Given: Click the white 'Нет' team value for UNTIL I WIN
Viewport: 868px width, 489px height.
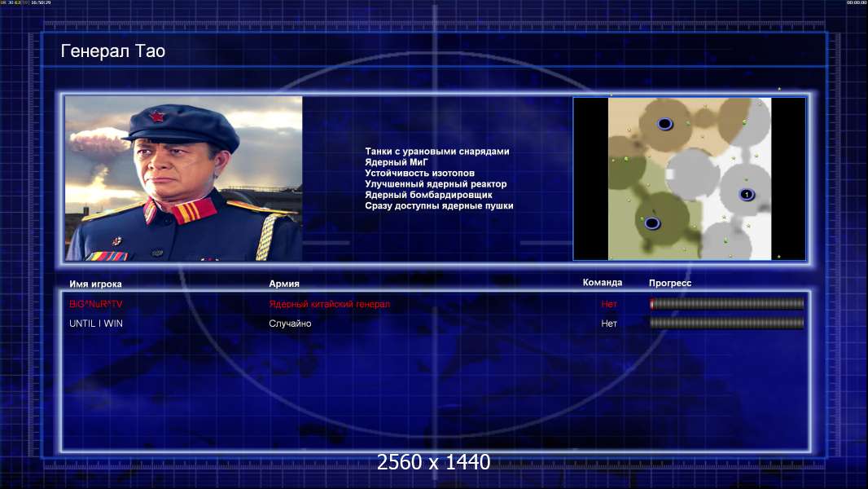Looking at the screenshot, I should point(609,324).
